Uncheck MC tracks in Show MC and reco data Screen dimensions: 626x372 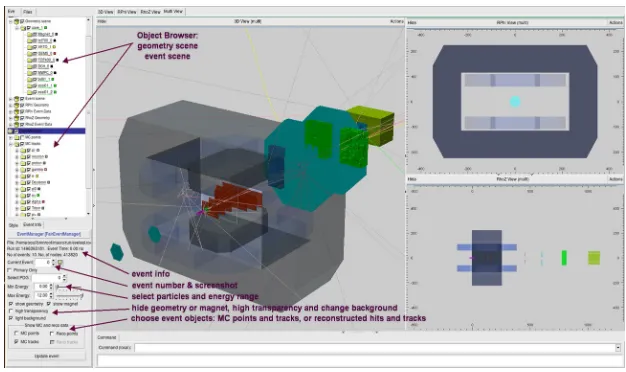[x=16, y=342]
